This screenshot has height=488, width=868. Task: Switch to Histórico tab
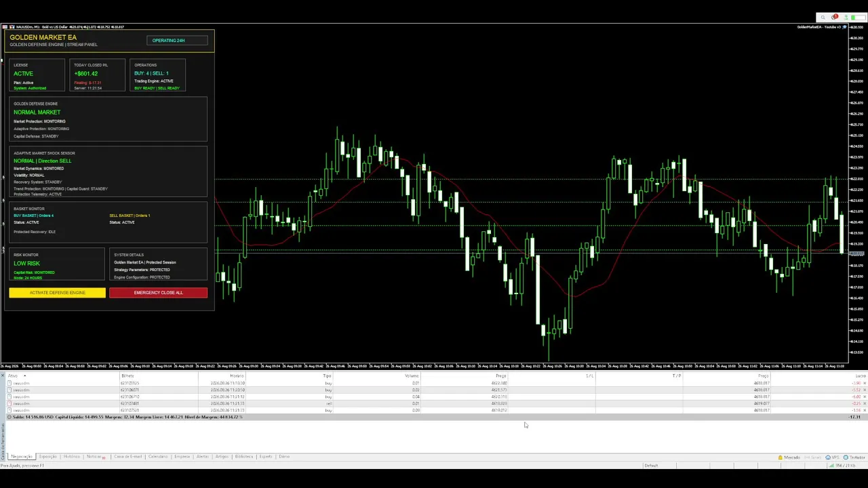(x=71, y=457)
